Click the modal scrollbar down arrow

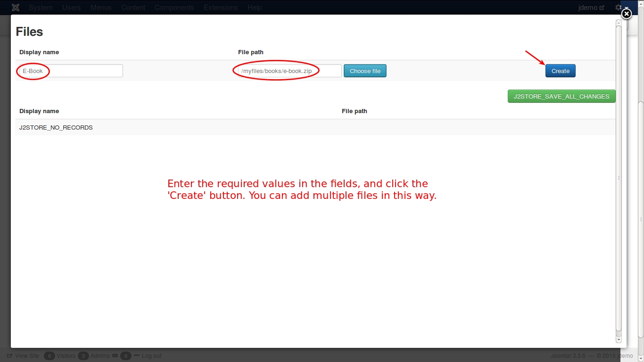(619, 339)
